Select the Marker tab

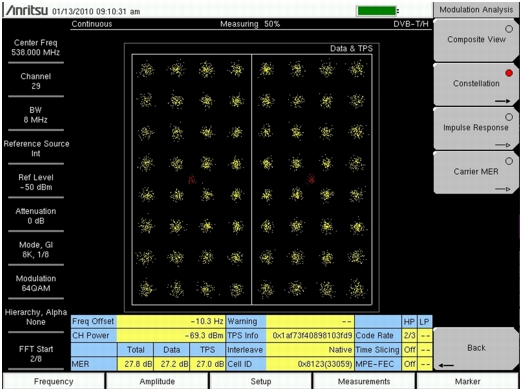pos(467,381)
